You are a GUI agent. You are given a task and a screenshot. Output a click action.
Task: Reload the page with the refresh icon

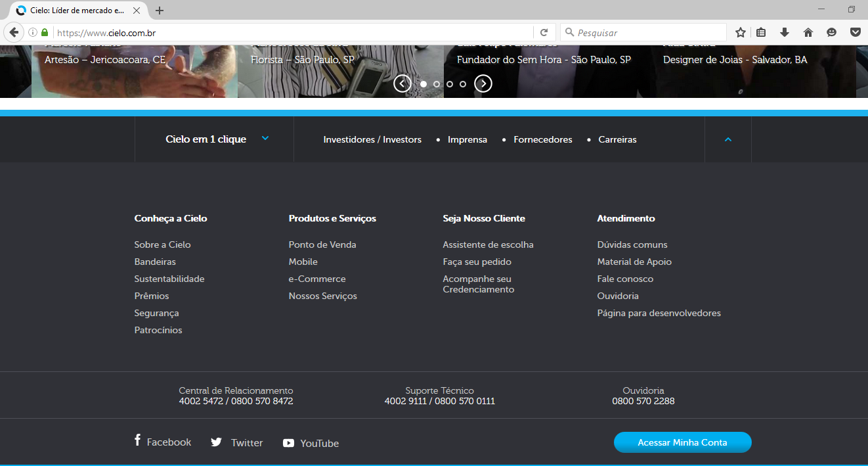pos(544,32)
